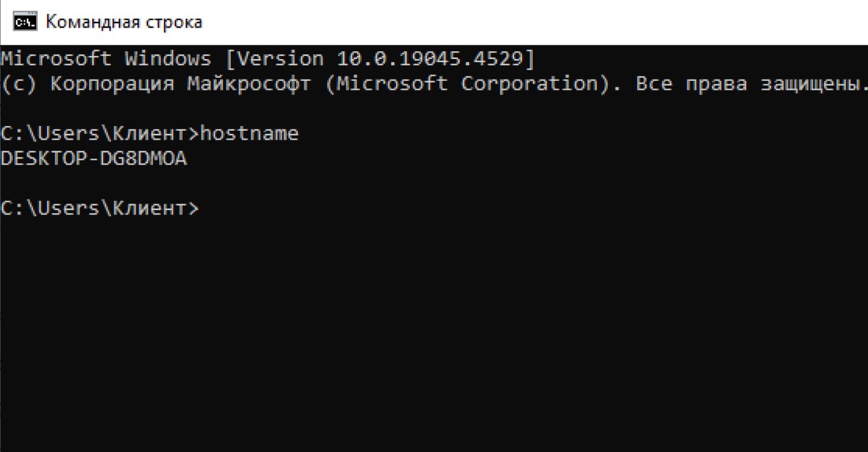Select the build number 10.0.19045.4529
Screen dimensions: 868x452
pos(429,58)
